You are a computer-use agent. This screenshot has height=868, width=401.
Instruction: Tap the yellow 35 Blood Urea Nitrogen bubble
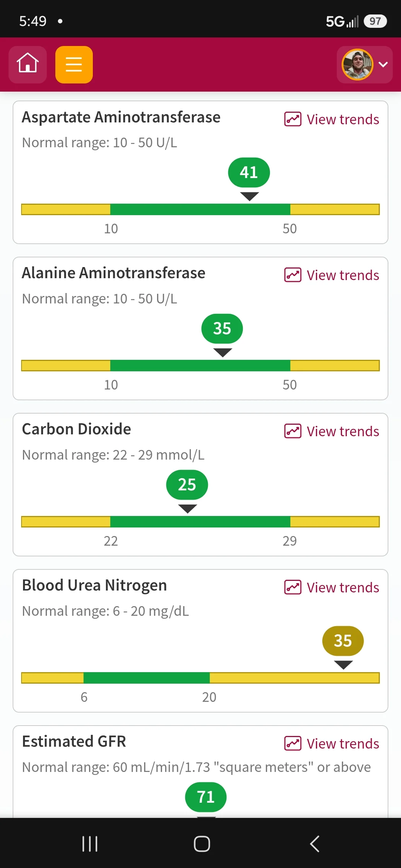[x=343, y=641]
